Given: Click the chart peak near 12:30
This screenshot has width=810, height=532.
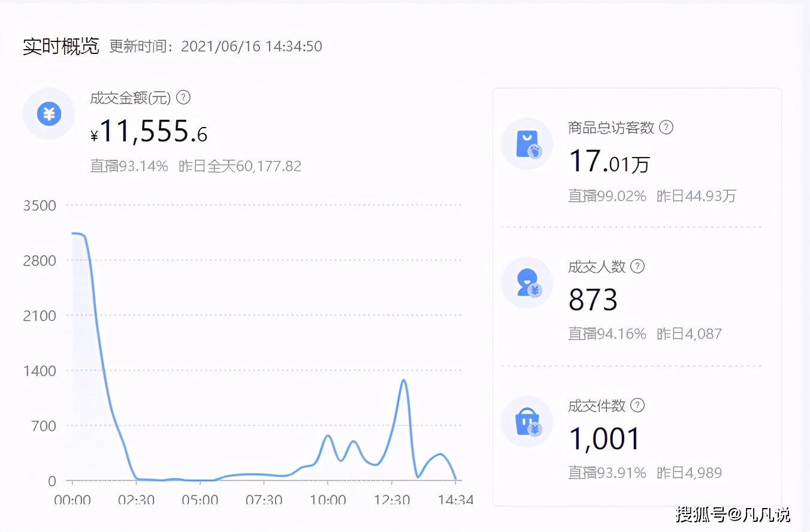Looking at the screenshot, I should [x=404, y=380].
